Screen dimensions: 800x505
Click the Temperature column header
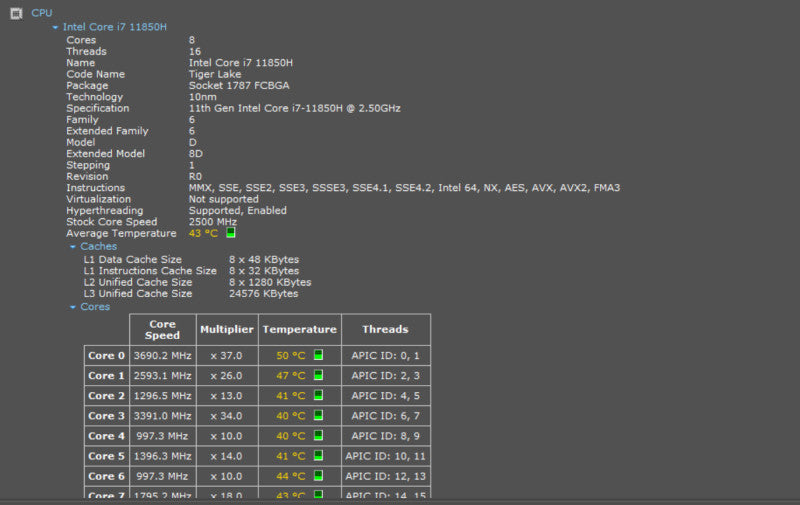point(300,330)
